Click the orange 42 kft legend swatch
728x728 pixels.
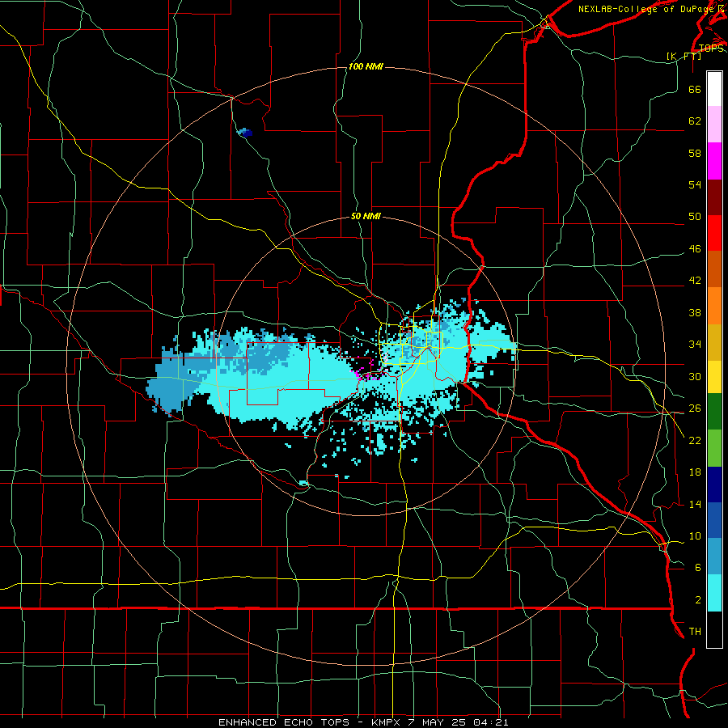click(x=714, y=306)
